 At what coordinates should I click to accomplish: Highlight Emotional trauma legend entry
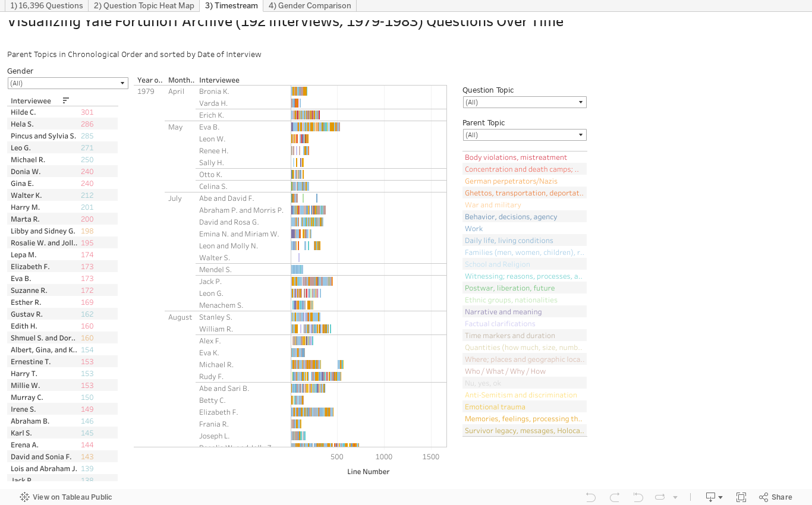524,407
